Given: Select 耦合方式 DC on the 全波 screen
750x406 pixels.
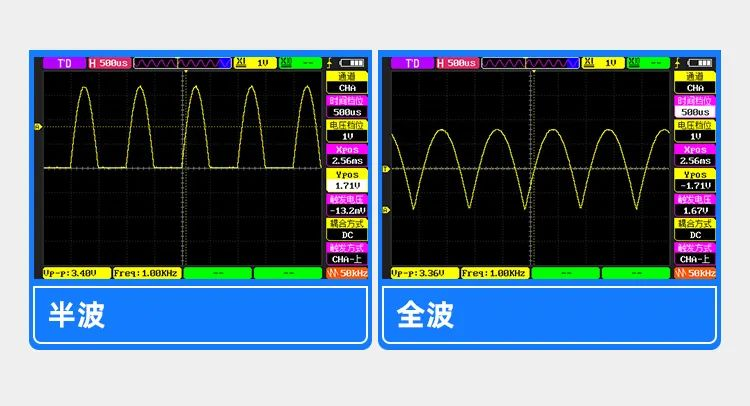Looking at the screenshot, I should coord(695,230).
